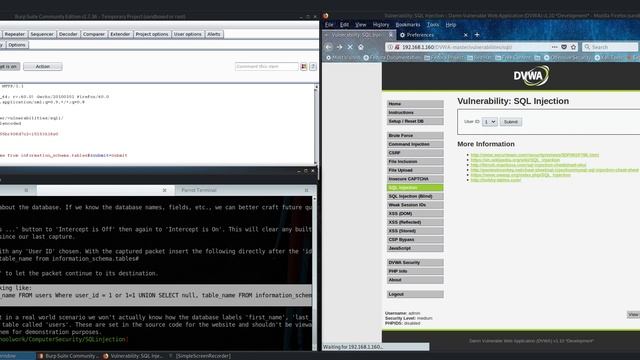Click the Firefox search magnifier icon
640x360 pixels.
point(587,47)
